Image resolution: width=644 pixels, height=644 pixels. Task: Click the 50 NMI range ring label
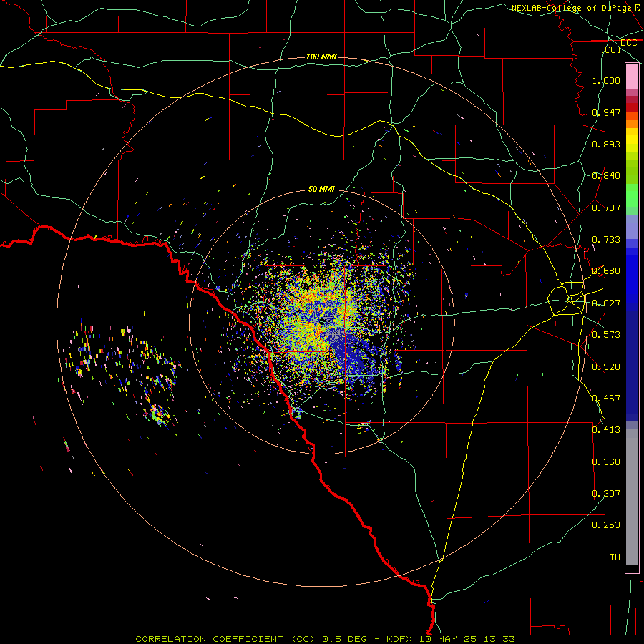click(x=321, y=190)
